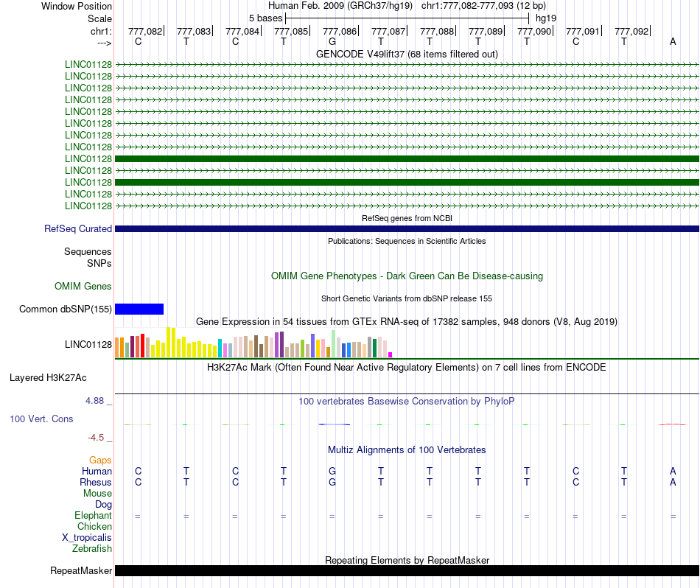
Task: Click the 'H3K27Ac Mark' track title
Action: (407, 368)
